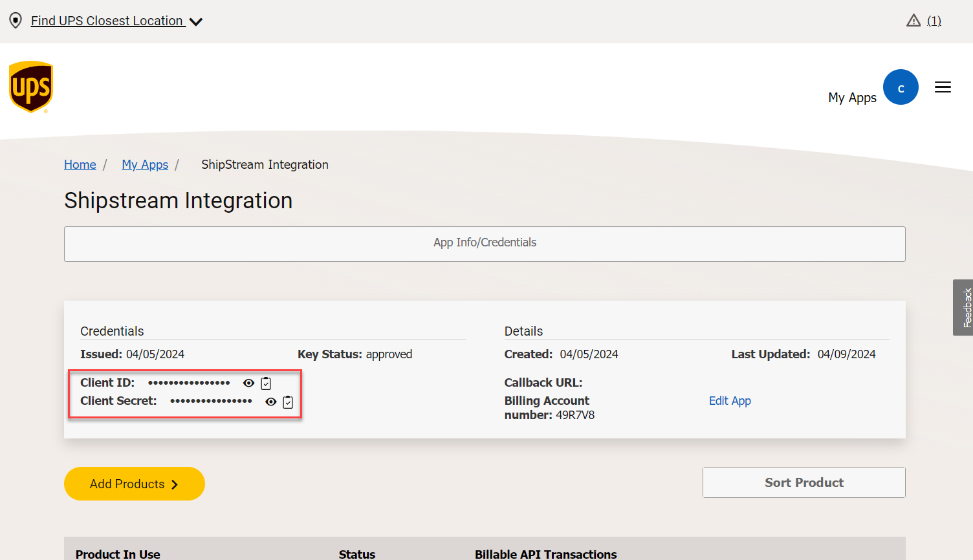
Task: Open the user profile avatar circle
Action: click(901, 87)
